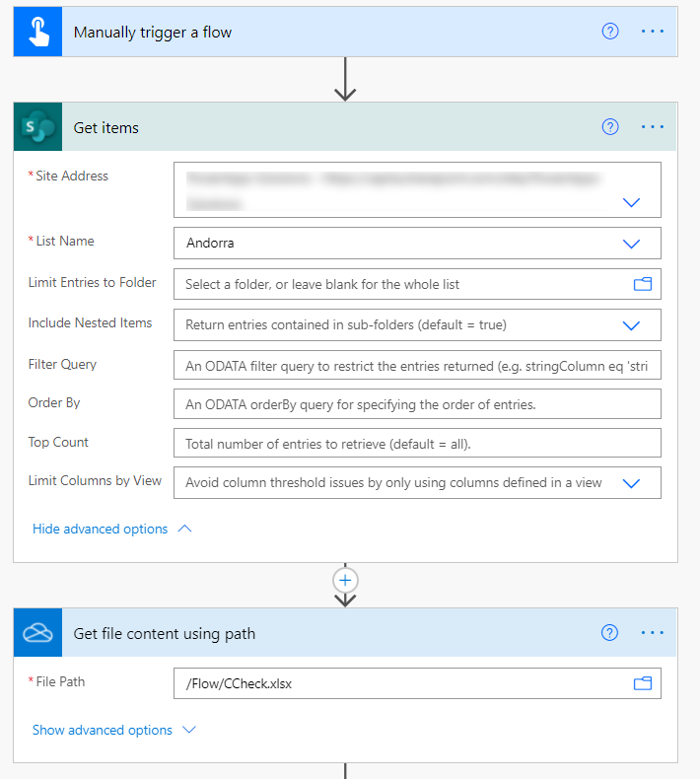Expand the List Name dropdown arrow

(631, 244)
